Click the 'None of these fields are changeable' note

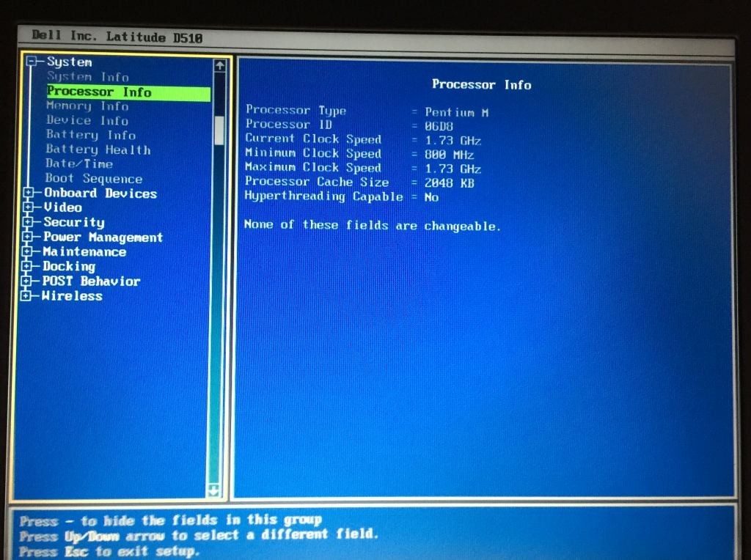pyautogui.click(x=372, y=225)
